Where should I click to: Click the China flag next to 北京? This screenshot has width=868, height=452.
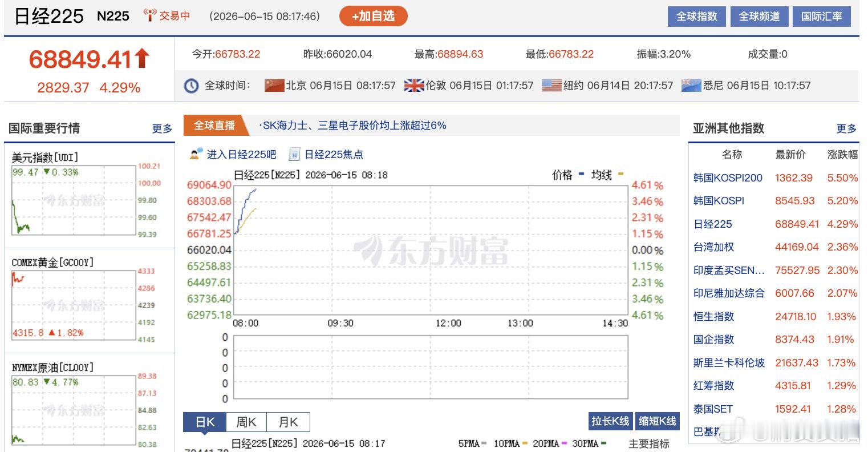click(x=274, y=86)
